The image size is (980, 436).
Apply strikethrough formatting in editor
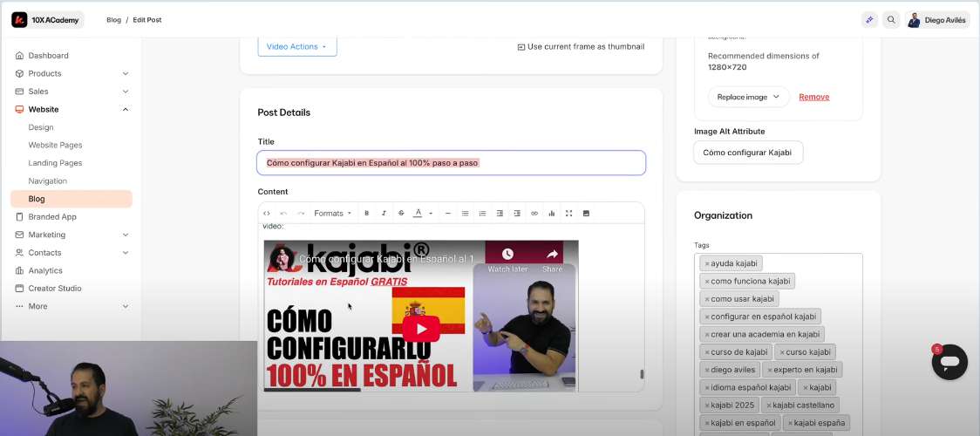coord(401,213)
